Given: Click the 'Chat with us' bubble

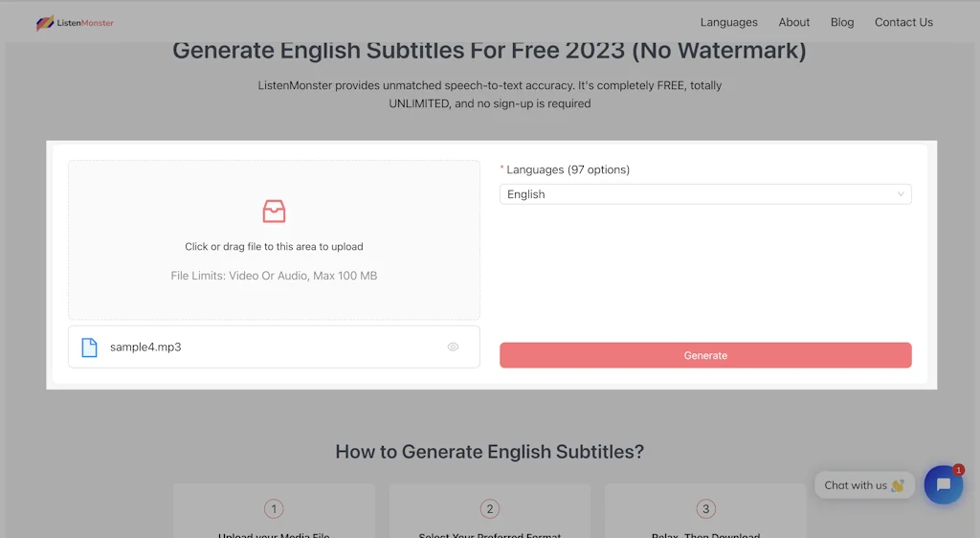Looking at the screenshot, I should point(863,485).
